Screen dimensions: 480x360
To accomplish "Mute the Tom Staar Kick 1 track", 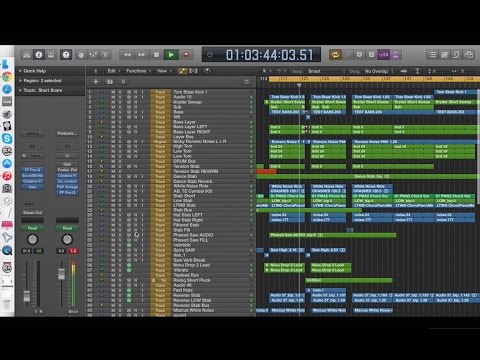I will (113, 92).
